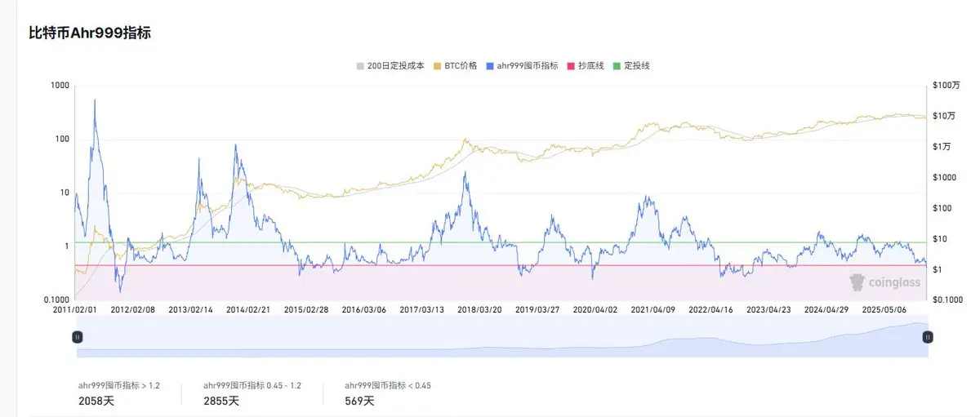980x417 pixels.
Task: Click the 2025/05/06 date label
Action: point(885,310)
